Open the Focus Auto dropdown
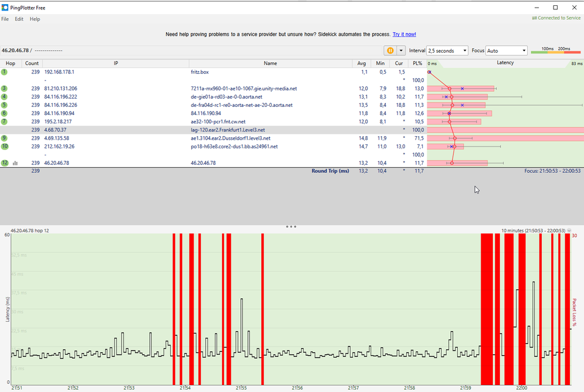The image size is (584, 392). coord(506,51)
